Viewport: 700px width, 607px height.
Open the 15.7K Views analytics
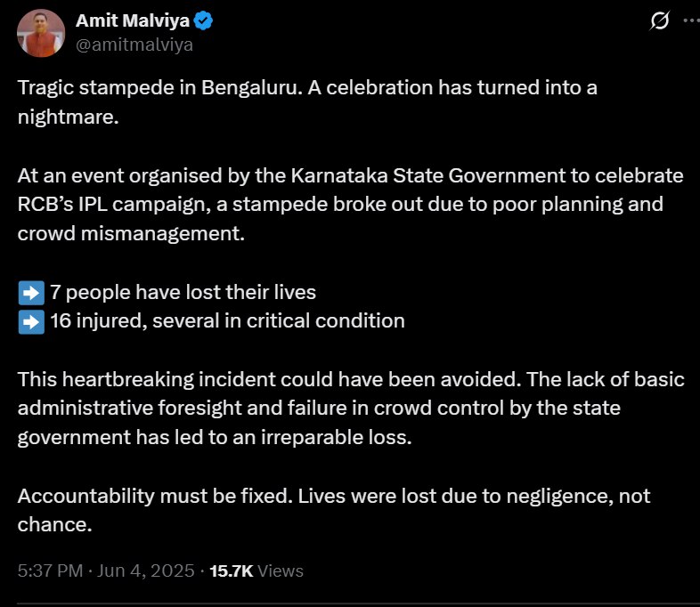pos(256,571)
